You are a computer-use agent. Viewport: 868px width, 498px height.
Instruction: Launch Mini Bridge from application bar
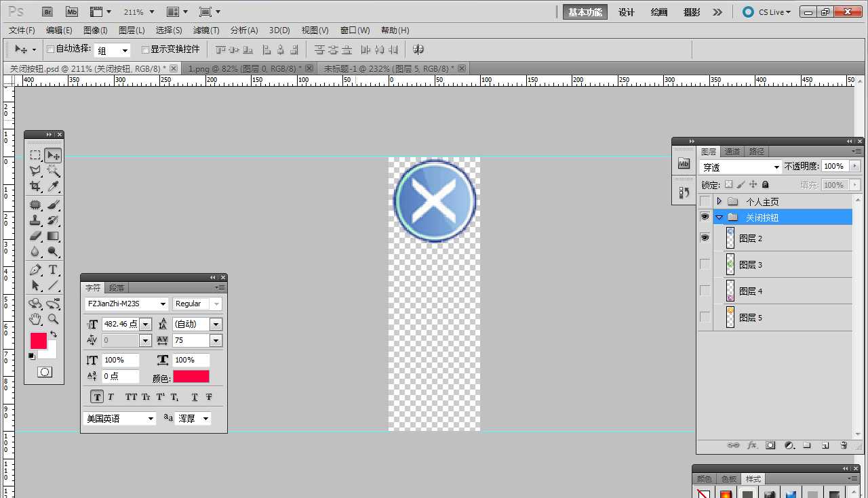tap(72, 12)
